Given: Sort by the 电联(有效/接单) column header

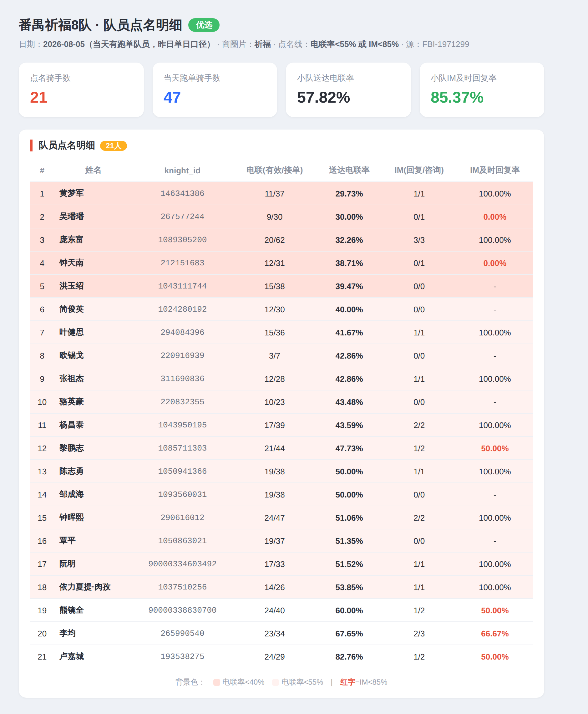Looking at the screenshot, I should pos(274,170).
